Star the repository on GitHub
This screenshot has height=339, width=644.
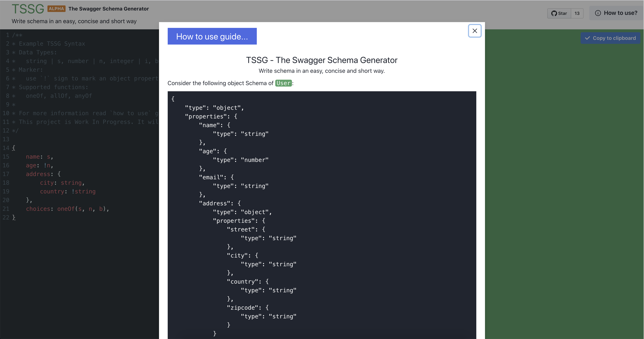click(559, 13)
